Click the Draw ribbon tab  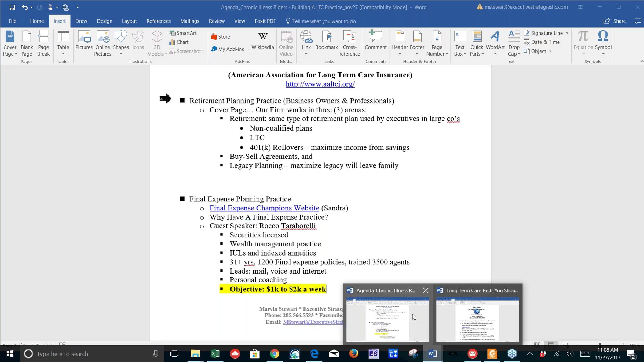click(81, 21)
